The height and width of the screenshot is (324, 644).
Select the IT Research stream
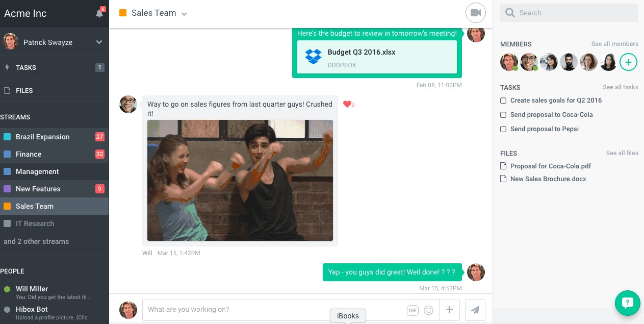click(x=54, y=223)
